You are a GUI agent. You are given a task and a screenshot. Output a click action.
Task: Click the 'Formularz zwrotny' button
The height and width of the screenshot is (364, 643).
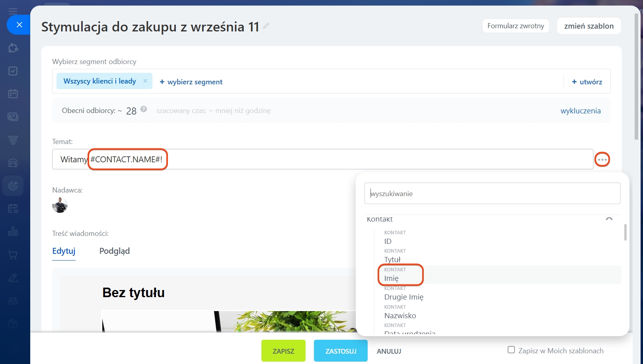(x=516, y=26)
